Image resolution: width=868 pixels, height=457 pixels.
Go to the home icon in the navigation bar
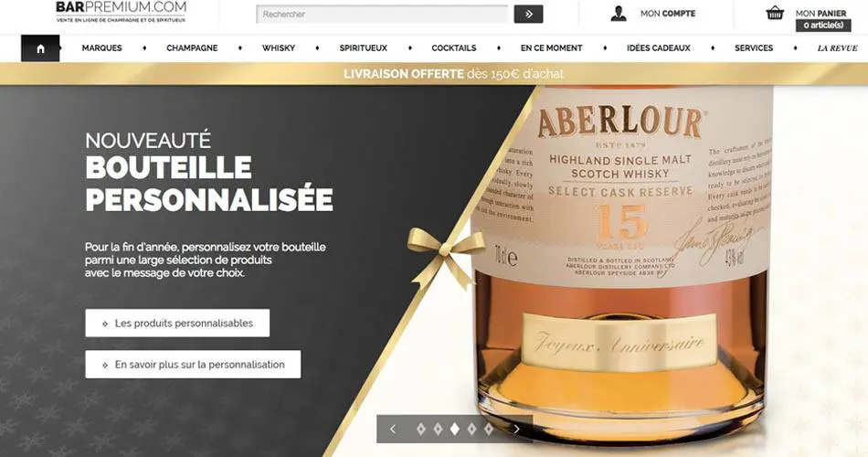pos(40,48)
